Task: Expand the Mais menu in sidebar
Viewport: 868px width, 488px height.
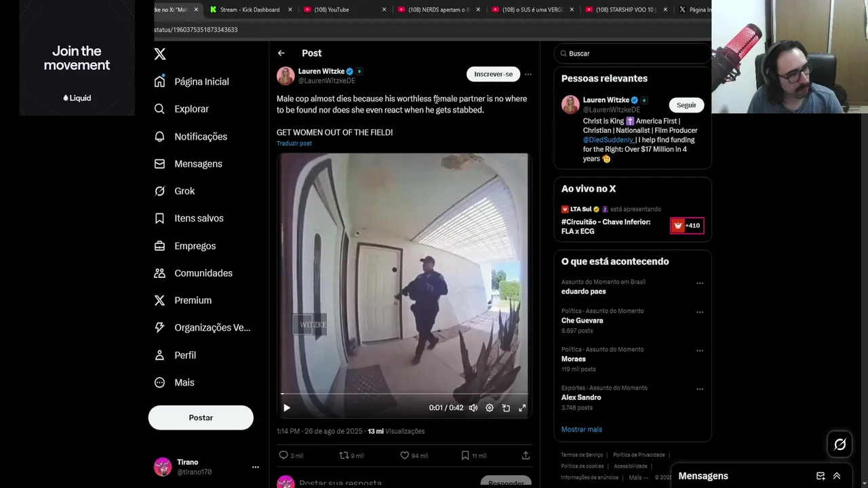Action: pos(174,382)
